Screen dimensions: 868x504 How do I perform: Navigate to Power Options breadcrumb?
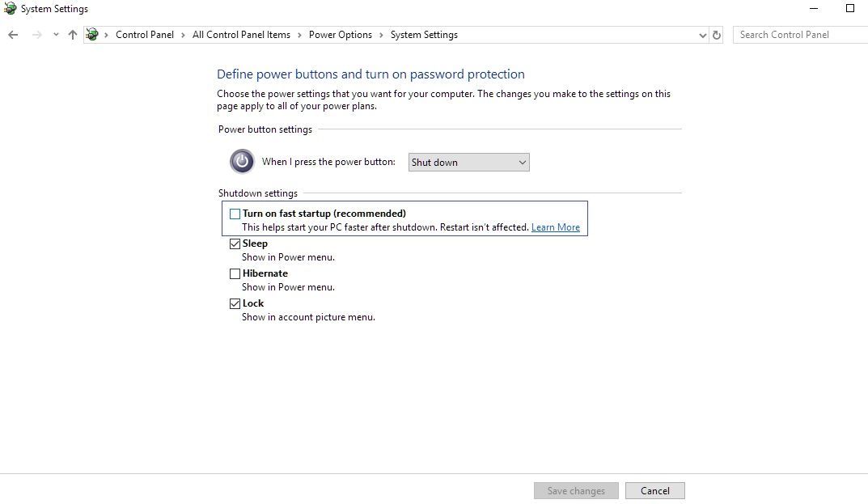[x=341, y=34]
